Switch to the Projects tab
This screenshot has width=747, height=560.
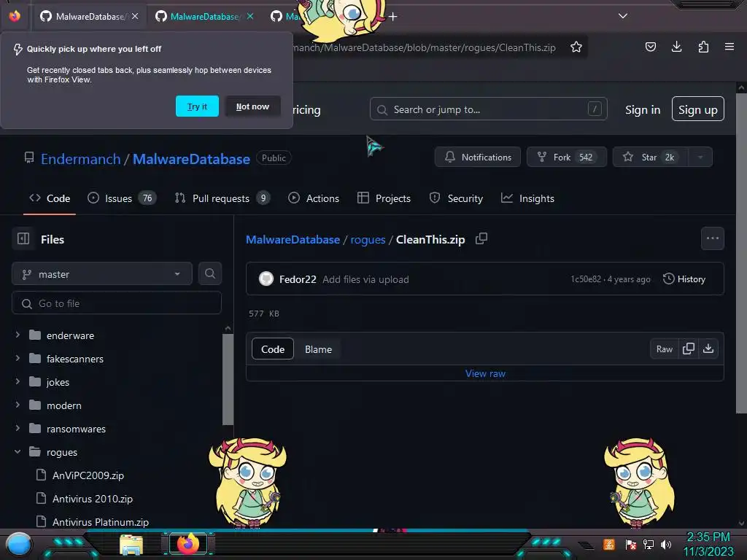point(384,198)
